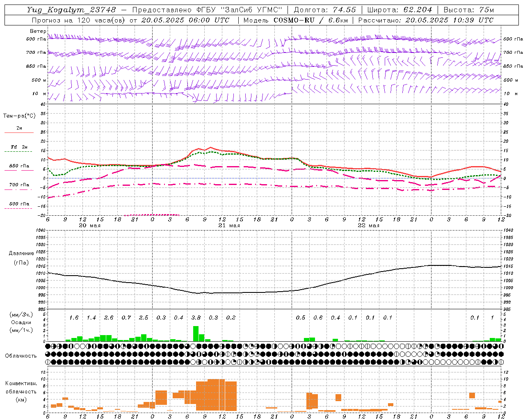Click the longitude value Долгота: 74.55

pos(325,10)
